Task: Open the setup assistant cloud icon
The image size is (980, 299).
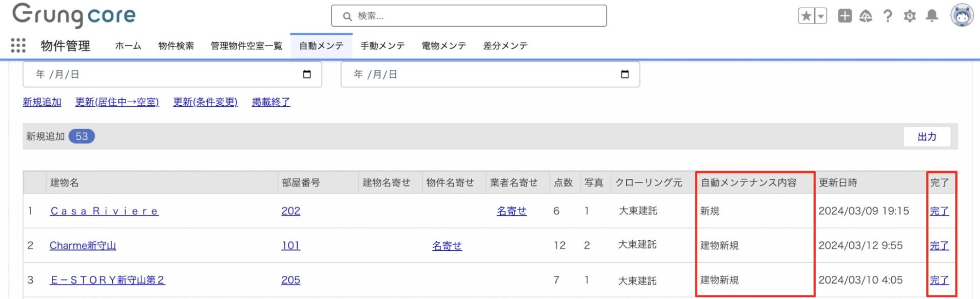Action: [866, 16]
